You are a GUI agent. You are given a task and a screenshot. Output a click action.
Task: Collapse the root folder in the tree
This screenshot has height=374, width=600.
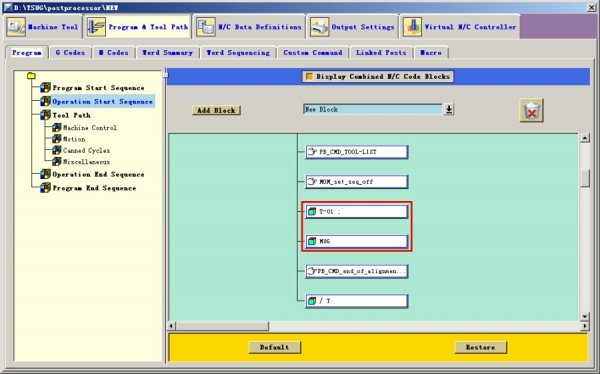pyautogui.click(x=31, y=76)
